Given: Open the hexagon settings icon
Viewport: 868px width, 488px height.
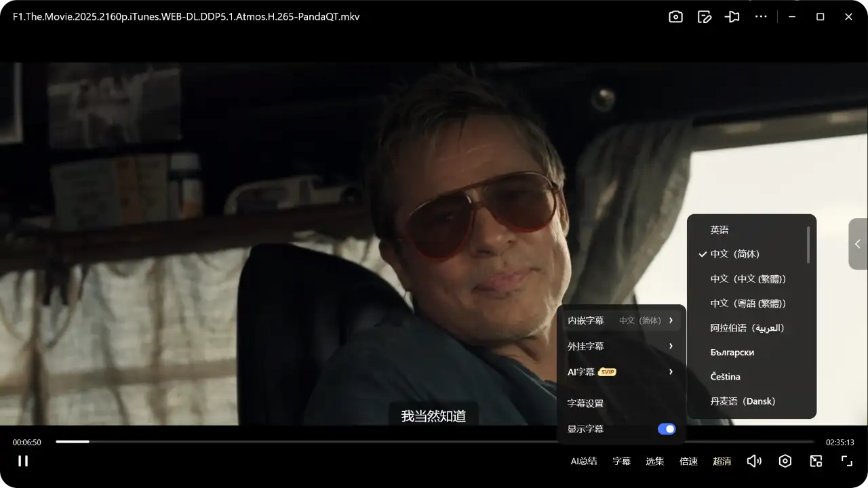Looking at the screenshot, I should tap(785, 461).
